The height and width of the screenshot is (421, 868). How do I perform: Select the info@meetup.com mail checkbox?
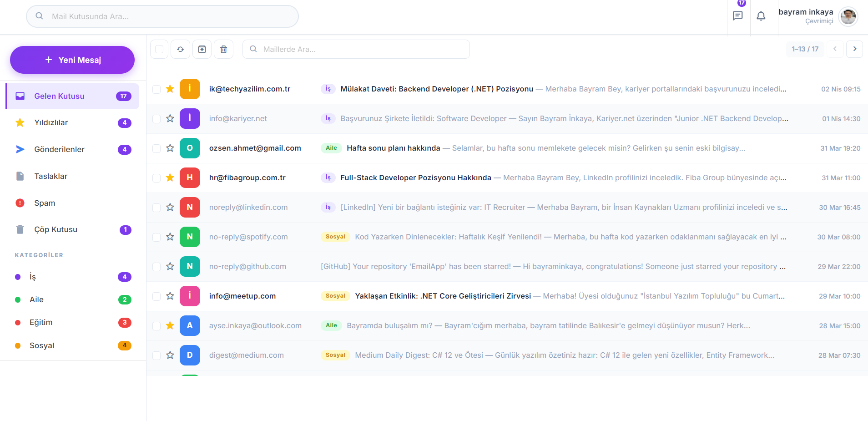tap(156, 296)
